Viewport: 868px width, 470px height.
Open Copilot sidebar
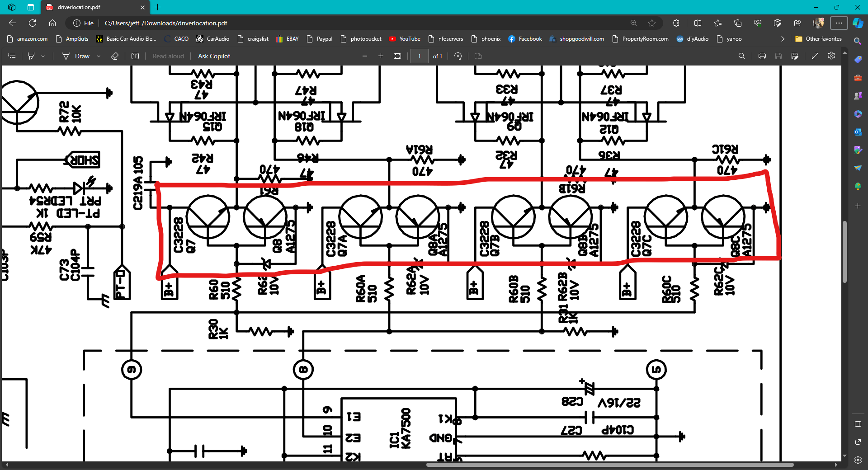pyautogui.click(x=858, y=23)
